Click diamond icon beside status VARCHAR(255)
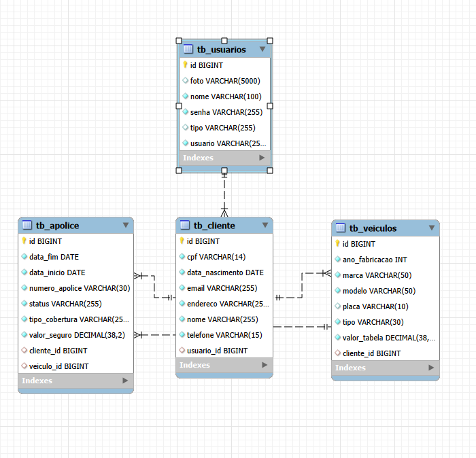Viewport: 476px width, 458px height. point(24,303)
